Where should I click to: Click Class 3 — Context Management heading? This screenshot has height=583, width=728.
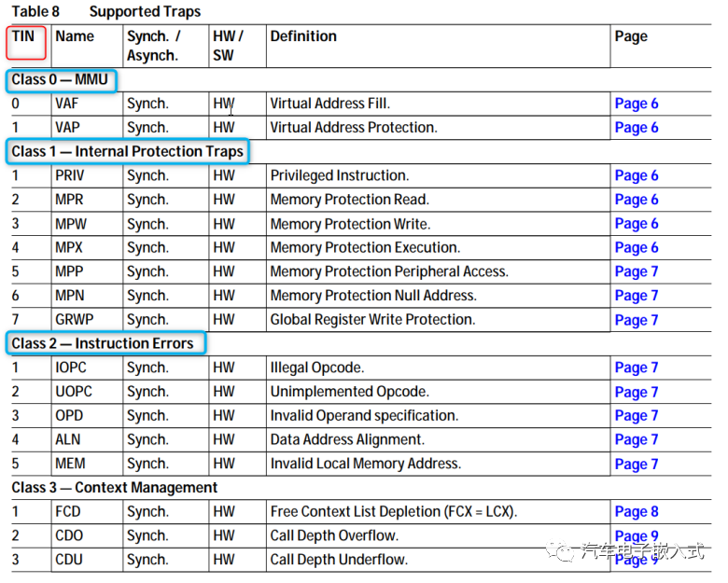coord(114,488)
